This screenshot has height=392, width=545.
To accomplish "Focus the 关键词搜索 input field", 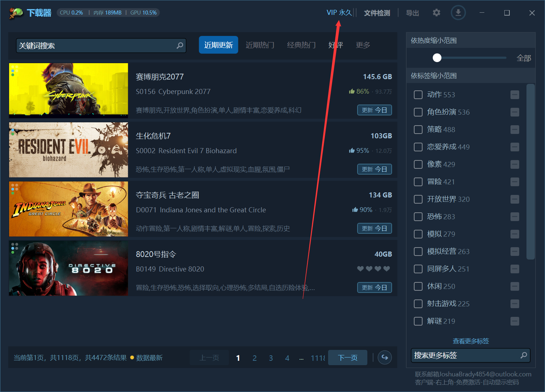I will point(101,46).
